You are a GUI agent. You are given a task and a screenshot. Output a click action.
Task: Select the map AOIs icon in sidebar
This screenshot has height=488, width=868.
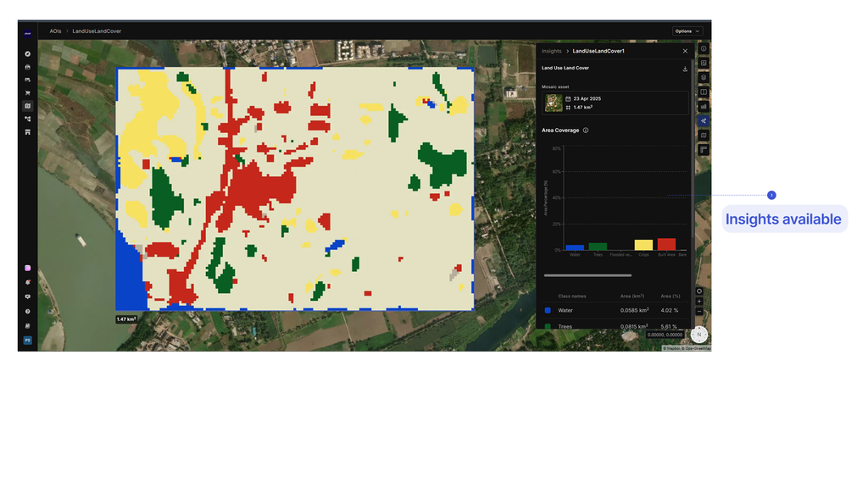pyautogui.click(x=28, y=106)
